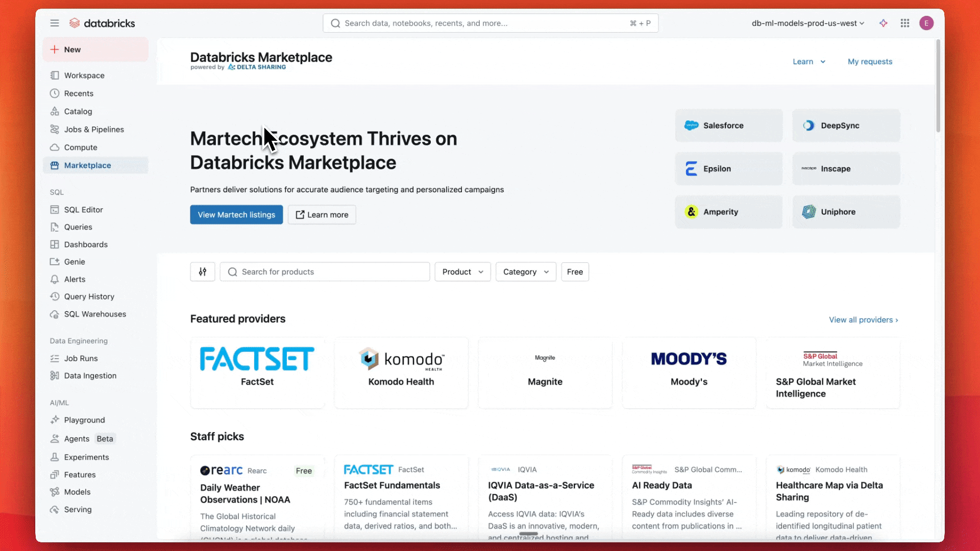Open Dashboards in the sidebar
Viewport: 980px width, 551px height.
click(85, 244)
